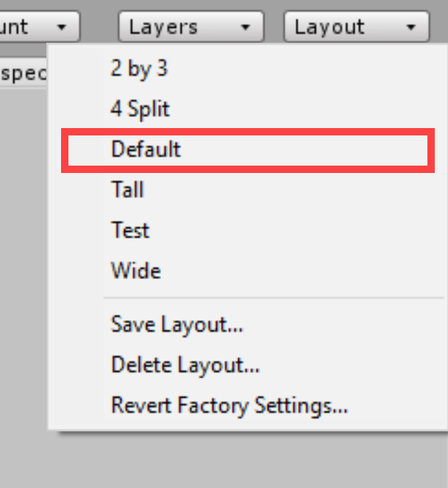Dismiss the menu by clicking the gray area below it
The height and width of the screenshot is (488, 448).
(x=221, y=460)
